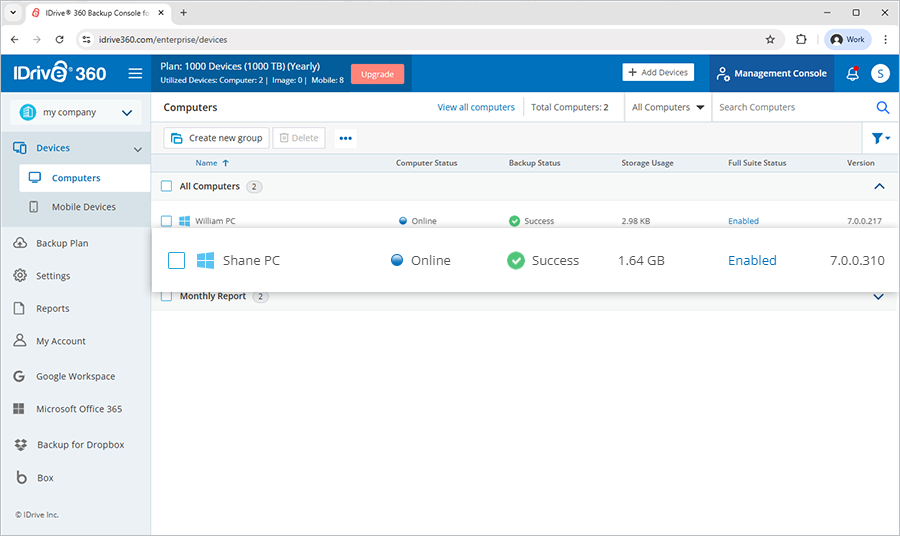Click the Name sort arrow
The image size is (900, 536).
[x=226, y=163]
